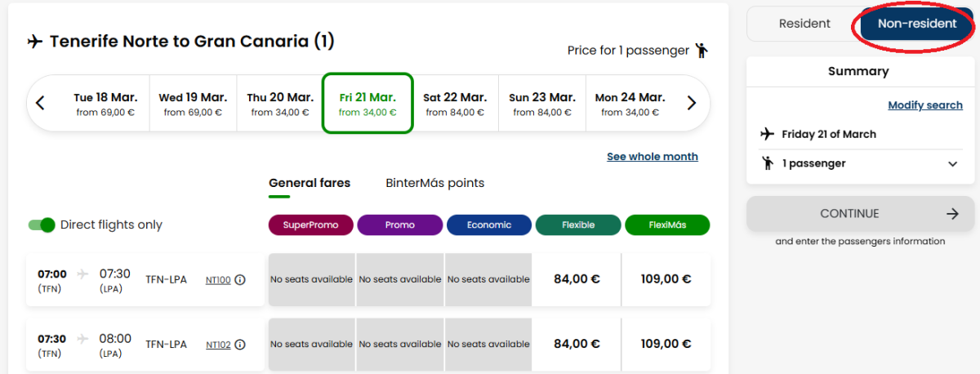This screenshot has width=980, height=374.
Task: Switch to Resident fare option
Action: [804, 24]
